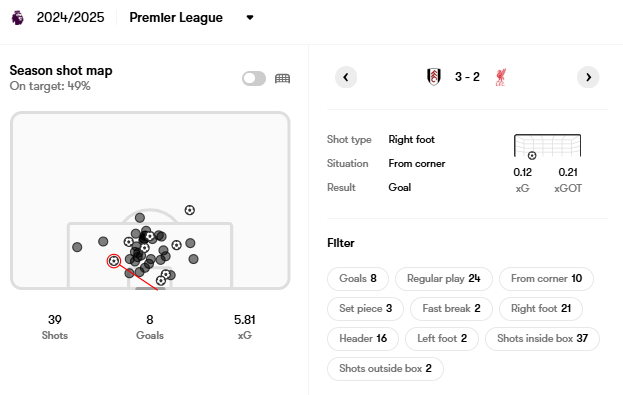Screen dimensions: 623x395
Task: Click the 3 - 2 match score
Action: point(467,77)
